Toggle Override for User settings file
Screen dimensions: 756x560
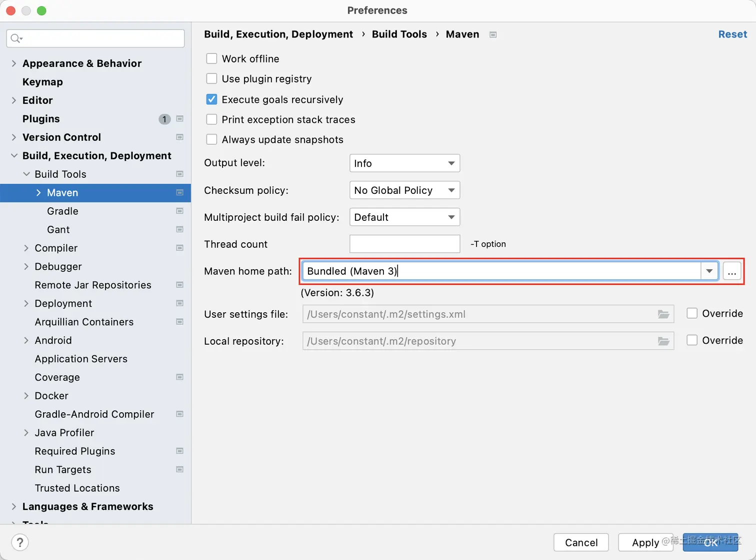pos(692,313)
